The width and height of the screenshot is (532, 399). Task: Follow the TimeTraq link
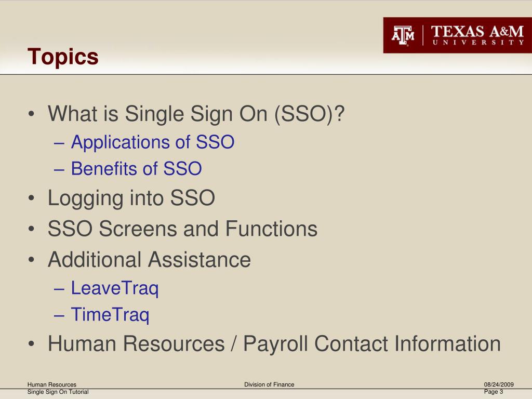click(110, 315)
